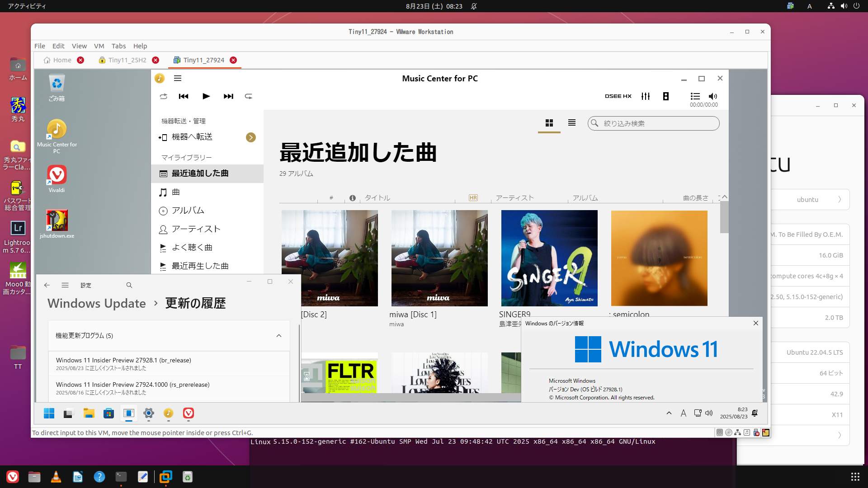
Task: Open the Edit menu in VMware Workstation
Action: pyautogui.click(x=58, y=46)
